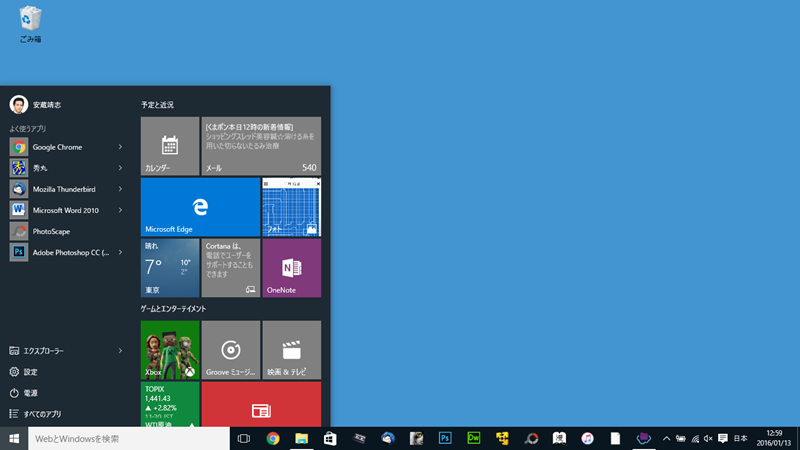Image resolution: width=800 pixels, height=450 pixels.
Task: Expand the エクスプローラー submenu arrow
Action: pos(120,351)
